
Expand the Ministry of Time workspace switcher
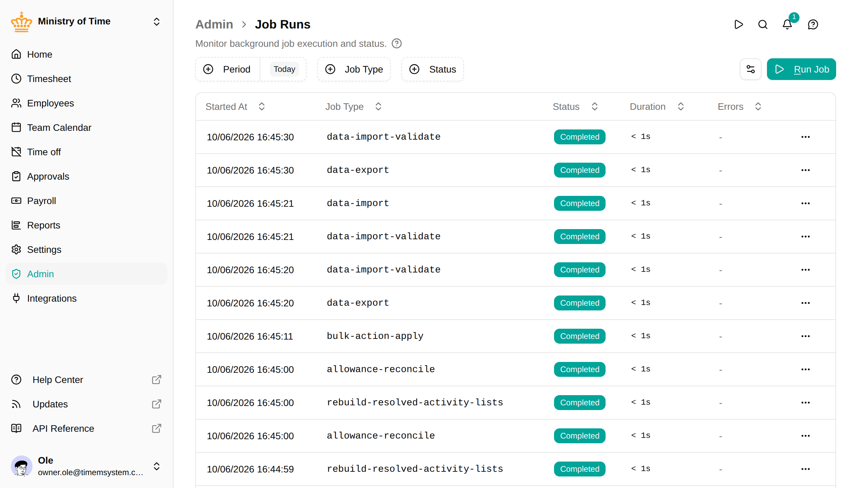(x=157, y=22)
